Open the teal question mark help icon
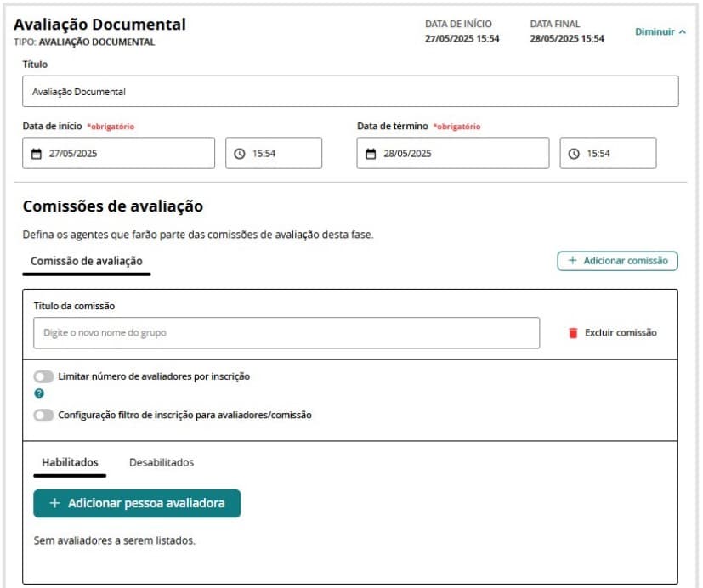Screen dimensions: 703x588 point(38,393)
